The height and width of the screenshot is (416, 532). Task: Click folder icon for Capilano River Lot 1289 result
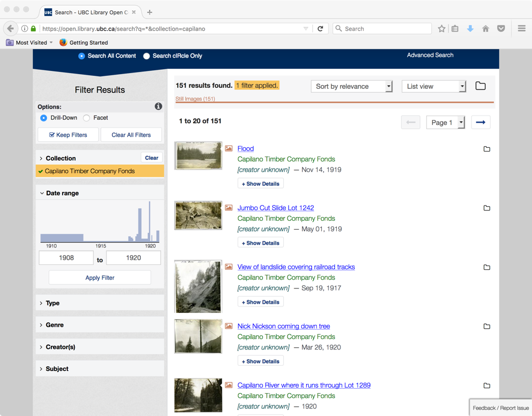[x=487, y=385]
